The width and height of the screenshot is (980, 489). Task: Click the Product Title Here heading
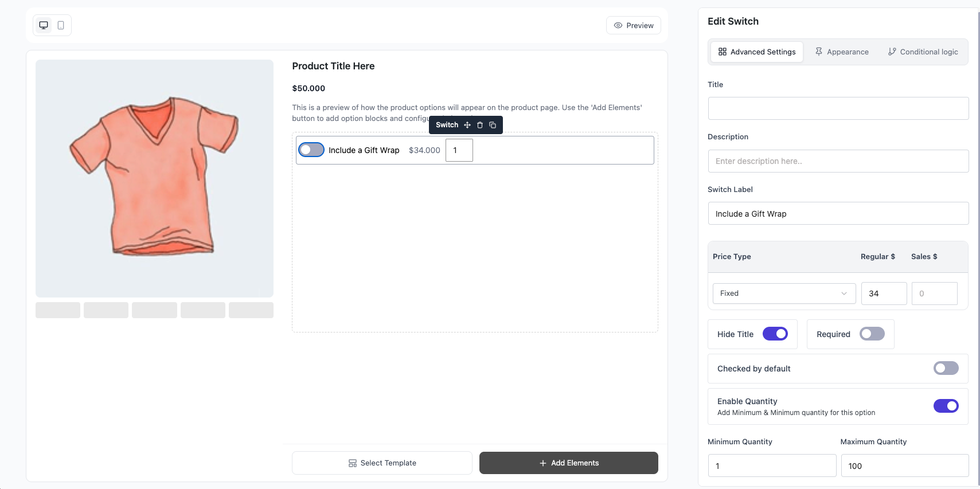click(333, 66)
